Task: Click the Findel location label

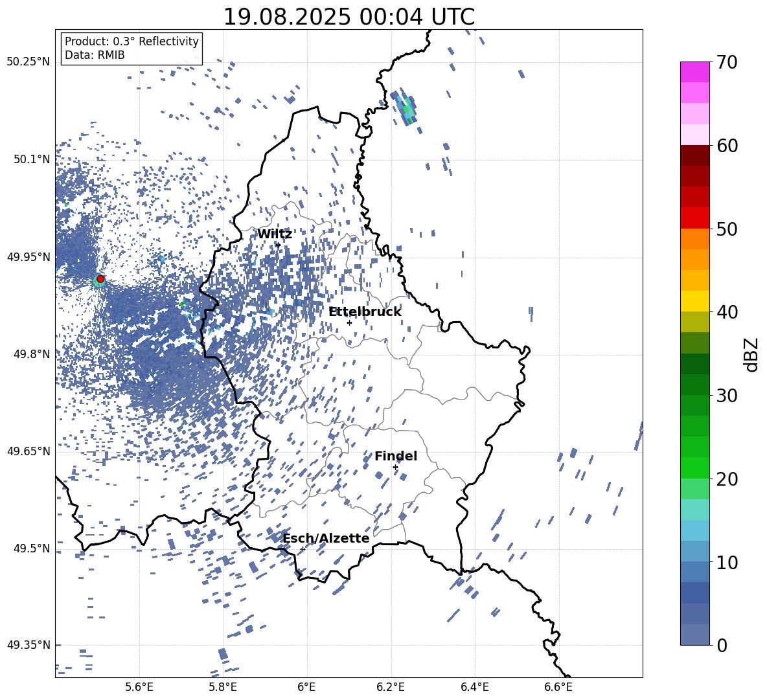Action: [x=396, y=456]
